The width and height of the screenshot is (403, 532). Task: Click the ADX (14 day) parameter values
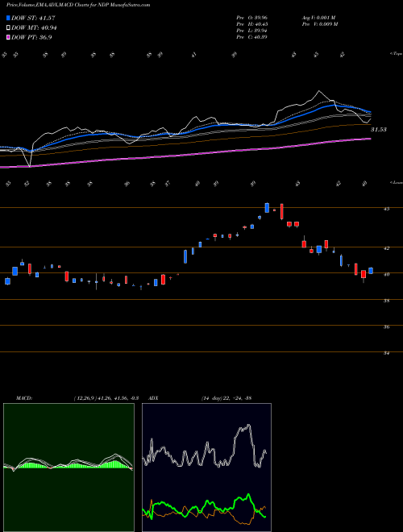point(226,398)
